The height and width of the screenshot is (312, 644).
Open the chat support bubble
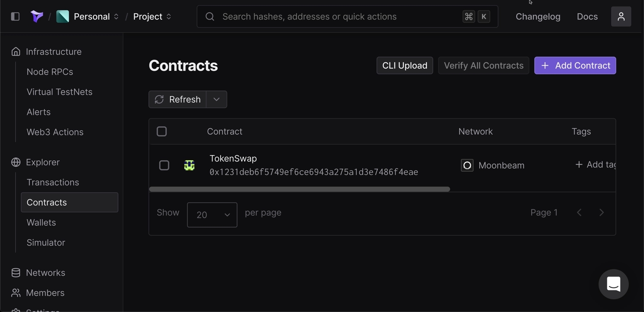click(613, 284)
